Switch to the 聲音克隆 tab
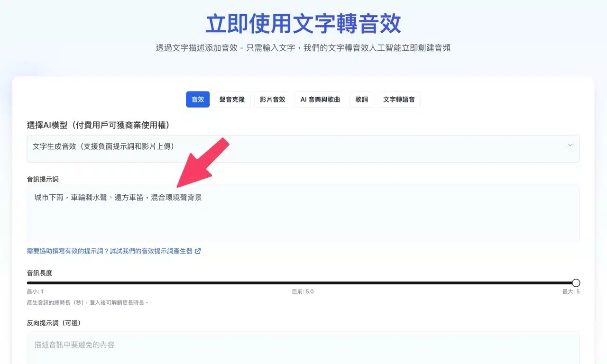 pos(232,100)
